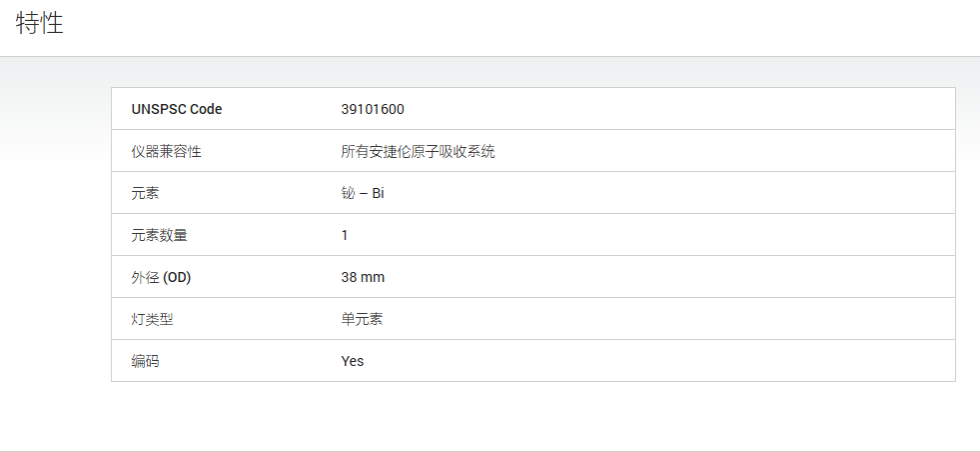Select the UNSPSC Code label
980x452 pixels.
click(176, 109)
